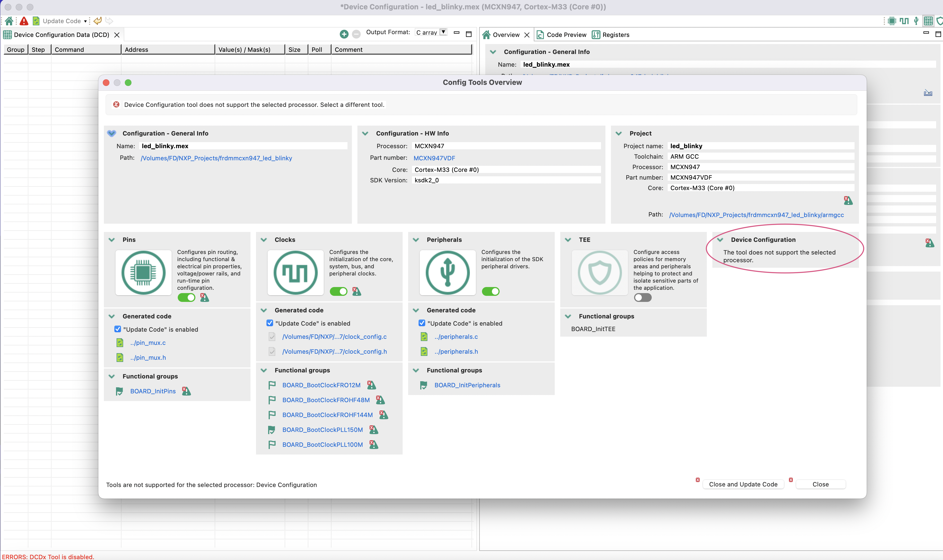943x560 pixels.
Task: Open the ../pin_mux.c file link
Action: (x=148, y=343)
